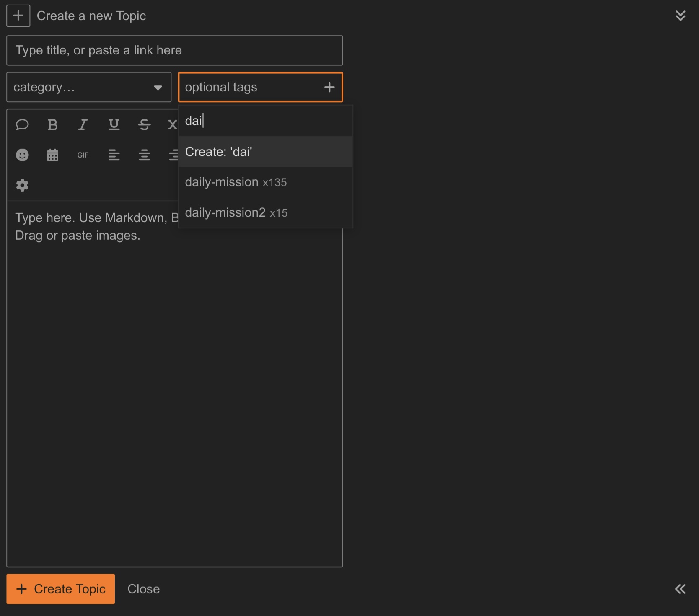Image resolution: width=699 pixels, height=616 pixels.
Task: Apply strikethrough formatting
Action: [x=144, y=125]
